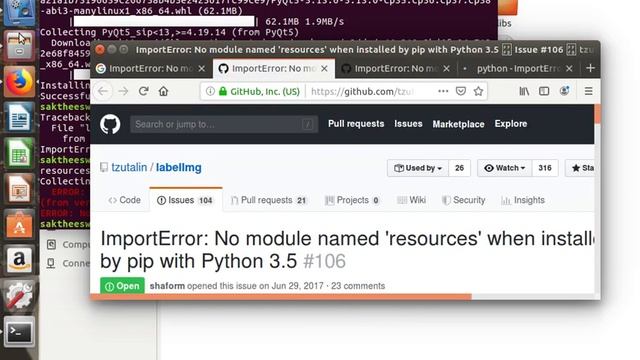Open the Projects tab
The width and height of the screenshot is (640, 360).
[352, 200]
